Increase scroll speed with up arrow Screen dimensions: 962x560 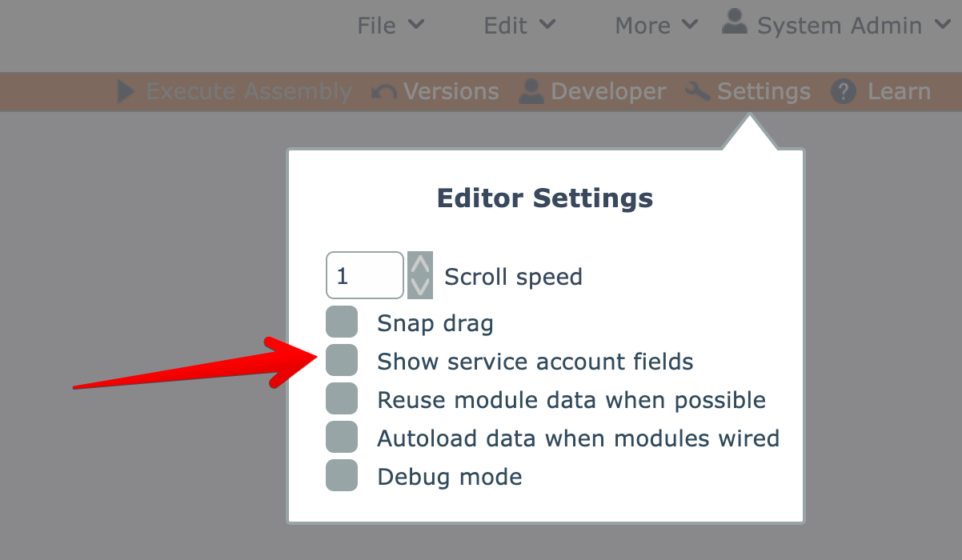[419, 264]
